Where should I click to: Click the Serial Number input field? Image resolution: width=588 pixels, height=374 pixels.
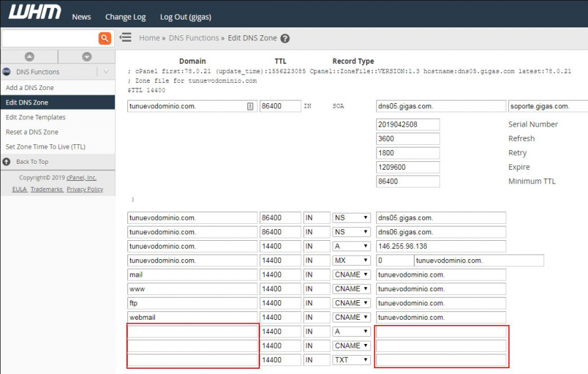408,125
